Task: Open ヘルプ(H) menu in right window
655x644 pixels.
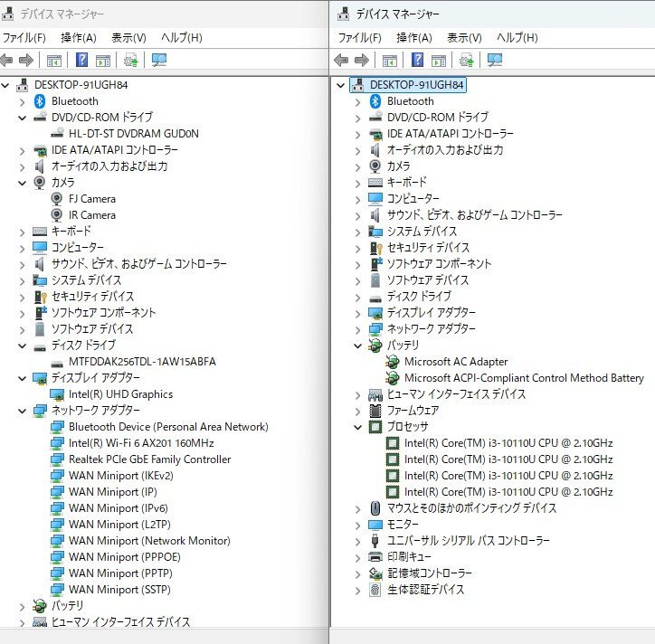Action: (x=517, y=38)
